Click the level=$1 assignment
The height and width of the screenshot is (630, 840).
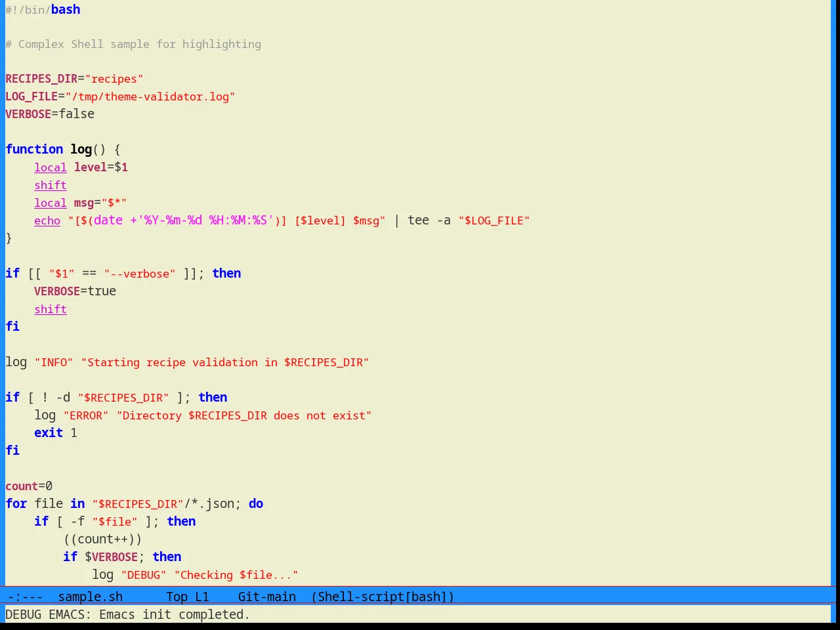[101, 167]
